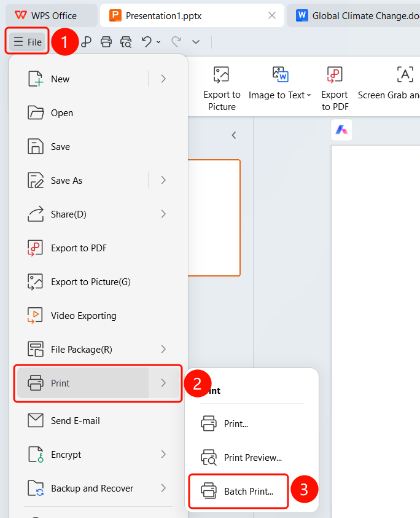This screenshot has width=420, height=518.
Task: Close the Presentation1.pptx tab
Action: pos(272,15)
